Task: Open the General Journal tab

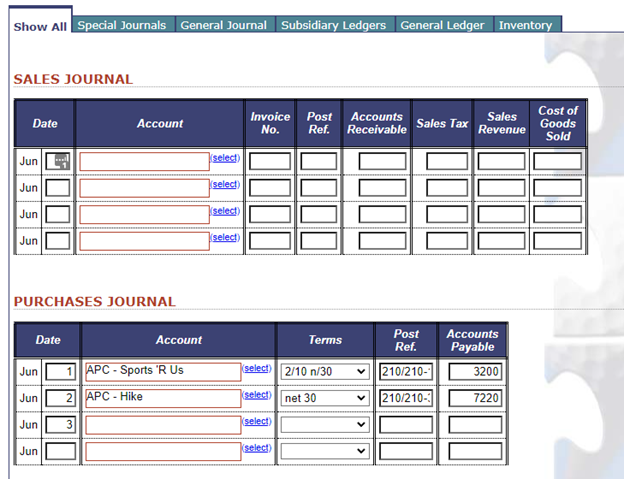Action: (x=225, y=25)
